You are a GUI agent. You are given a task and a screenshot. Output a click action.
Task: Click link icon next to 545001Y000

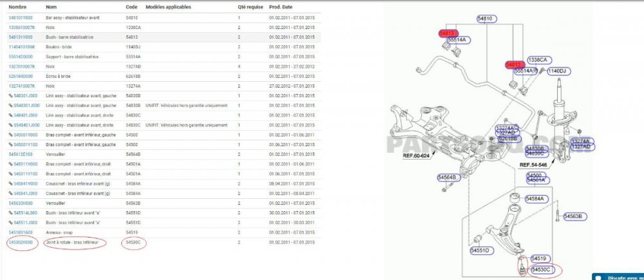point(11,135)
